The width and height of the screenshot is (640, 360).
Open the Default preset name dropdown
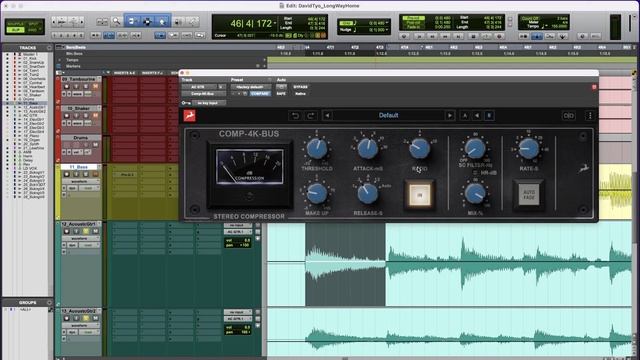[388, 116]
